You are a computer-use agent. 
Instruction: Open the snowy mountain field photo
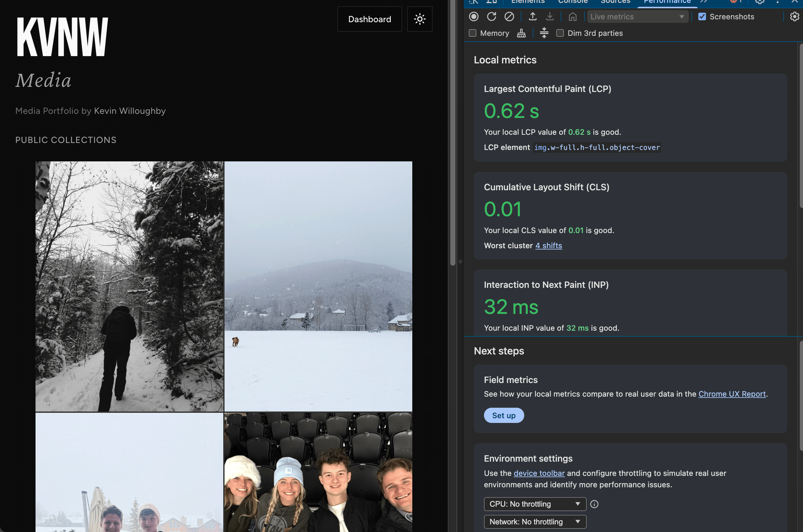[x=318, y=286]
